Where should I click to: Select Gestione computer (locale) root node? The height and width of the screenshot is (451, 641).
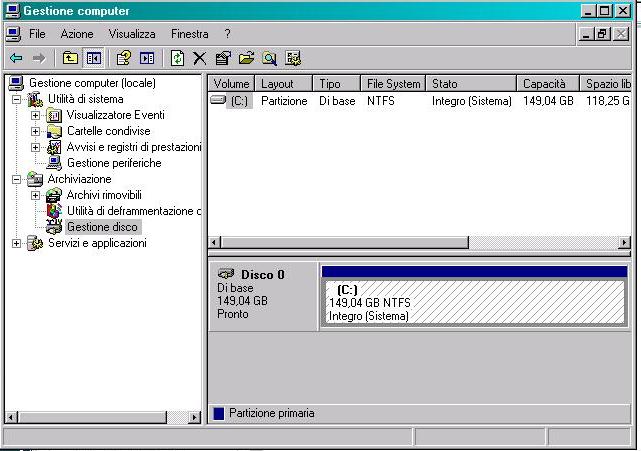(x=92, y=83)
